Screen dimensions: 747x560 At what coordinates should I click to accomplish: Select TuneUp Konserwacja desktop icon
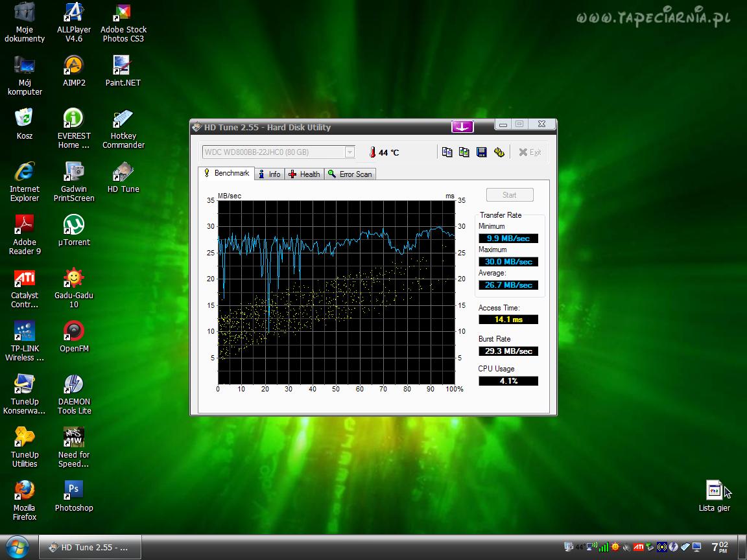pos(24,395)
